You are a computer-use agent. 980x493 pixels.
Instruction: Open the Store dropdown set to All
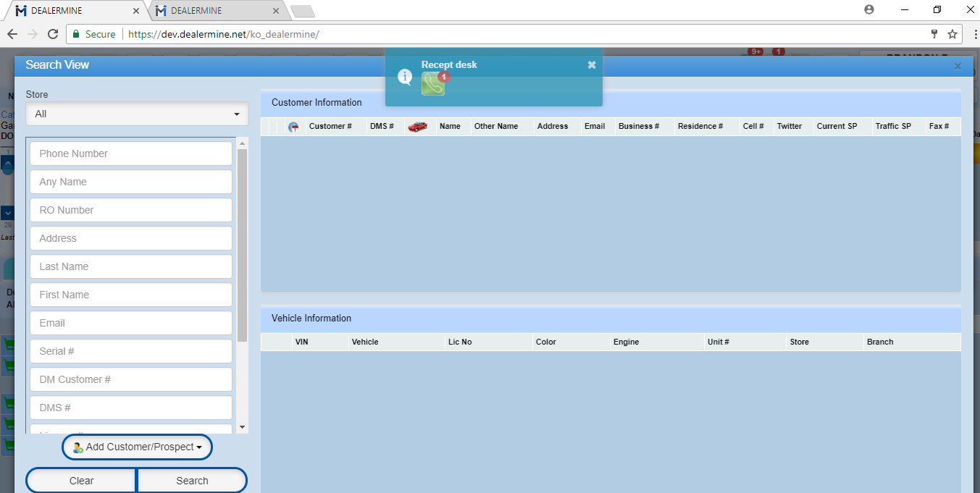137,114
